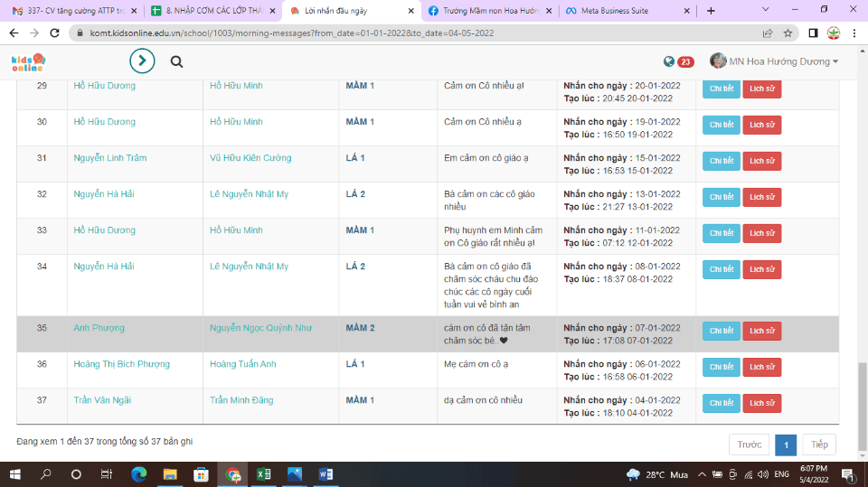Viewport: 868px width, 487px height.
Task: Click the browser address bar URL
Action: click(x=289, y=33)
